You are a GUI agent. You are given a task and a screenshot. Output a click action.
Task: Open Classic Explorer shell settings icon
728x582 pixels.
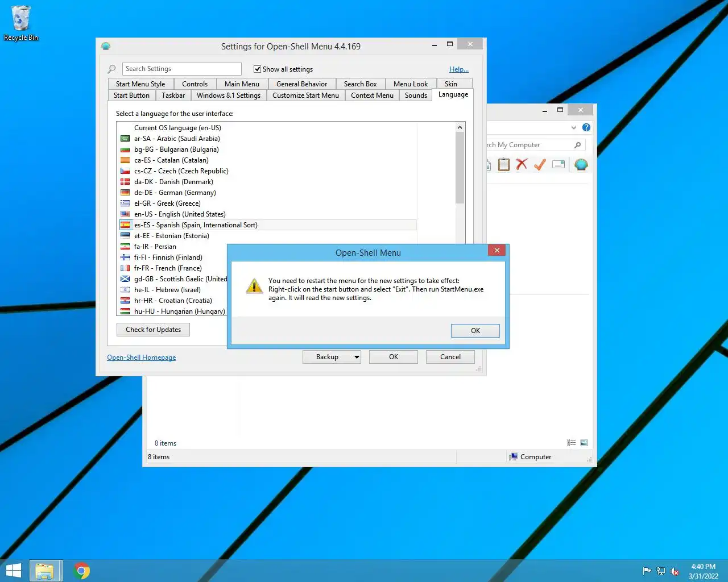click(581, 165)
